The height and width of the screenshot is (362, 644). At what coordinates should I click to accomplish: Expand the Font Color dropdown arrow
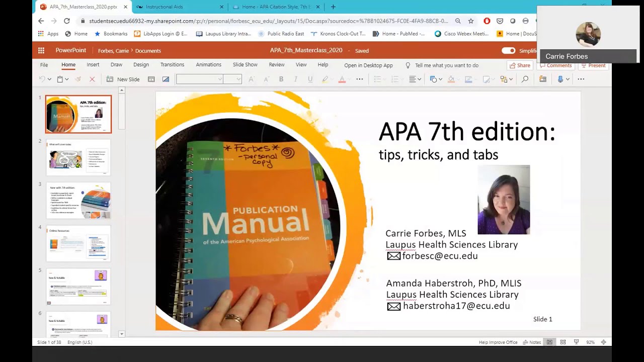[x=349, y=79]
